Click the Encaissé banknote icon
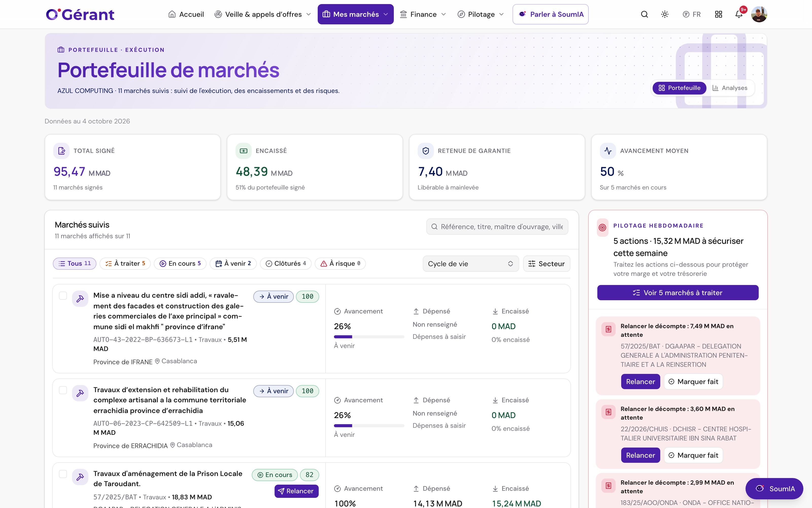The width and height of the screenshot is (812, 508). (x=244, y=151)
